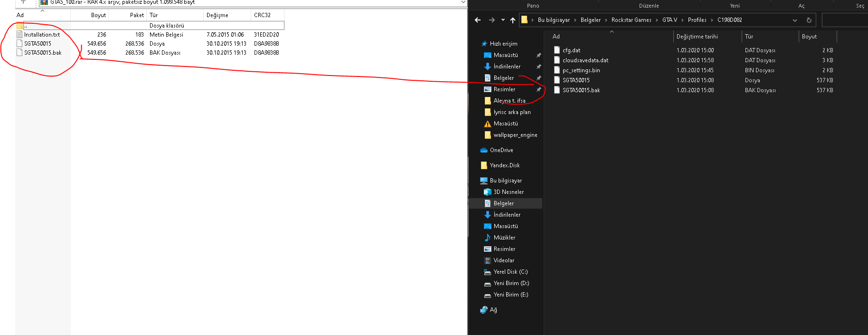The image size is (868, 335).
Task: Sort Explorer files by 'Ad' column header
Action: 556,37
